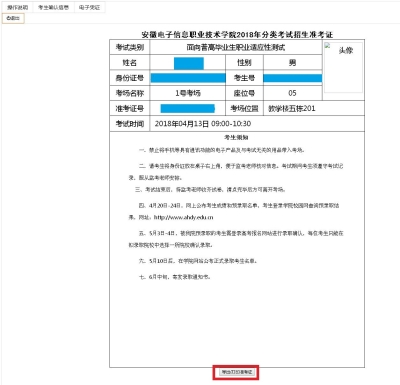Viewport: 400px width, 385px height.
Task: Switch to the 考生确认信息 tab
Action: pyautogui.click(x=53, y=7)
